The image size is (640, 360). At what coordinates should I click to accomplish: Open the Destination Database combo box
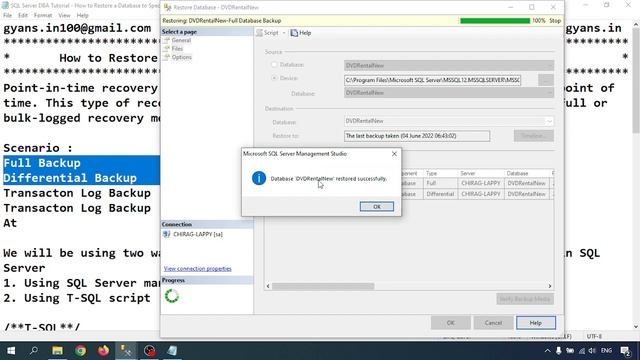[x=449, y=121]
